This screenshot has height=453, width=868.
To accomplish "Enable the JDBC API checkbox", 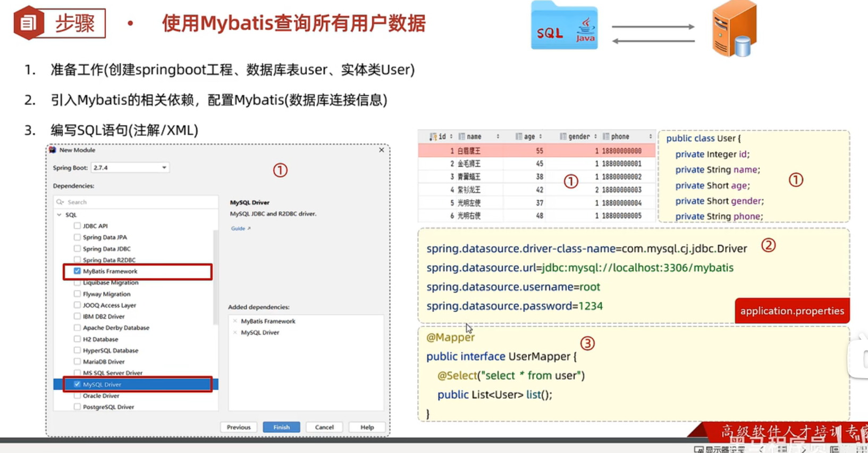I will point(77,226).
